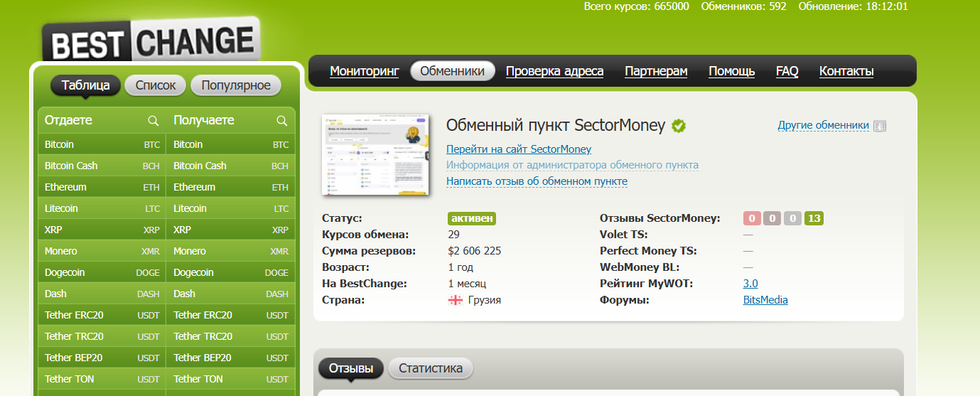
Task: Switch to the Таблица view
Action: coord(85,85)
